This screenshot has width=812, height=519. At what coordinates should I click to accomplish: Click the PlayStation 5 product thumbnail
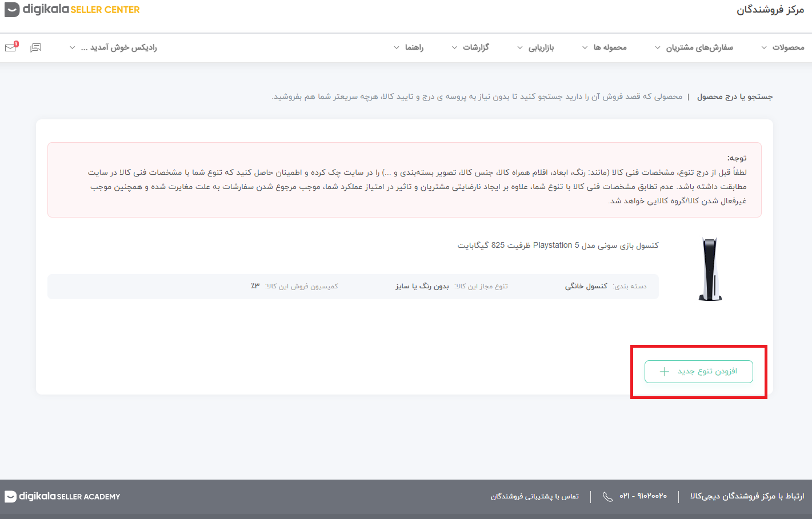click(710, 269)
